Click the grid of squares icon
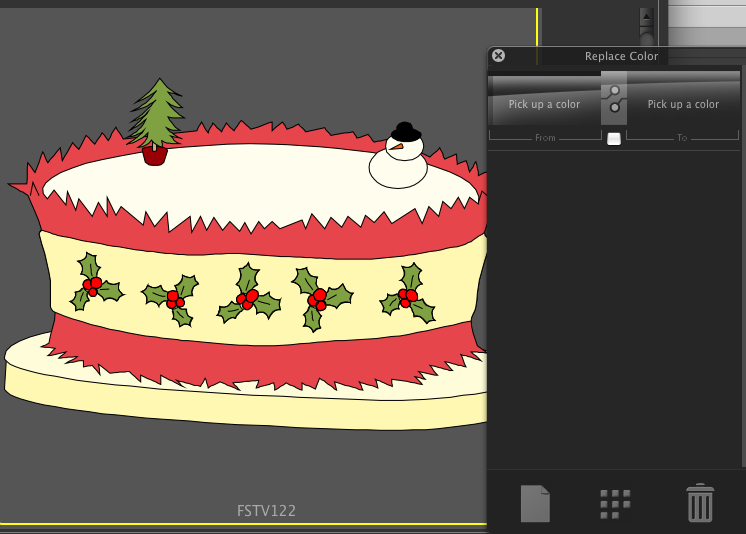 point(615,504)
